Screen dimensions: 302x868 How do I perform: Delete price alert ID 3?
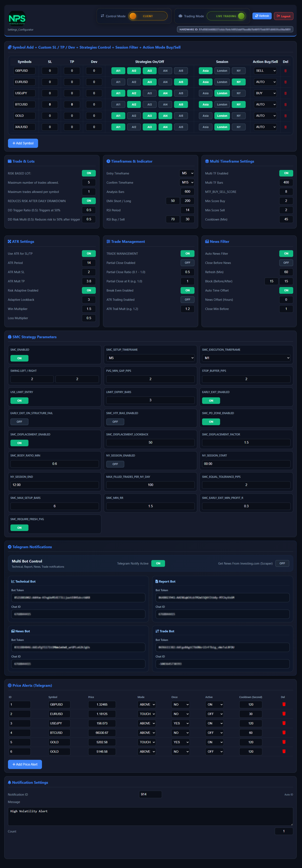pos(284,723)
